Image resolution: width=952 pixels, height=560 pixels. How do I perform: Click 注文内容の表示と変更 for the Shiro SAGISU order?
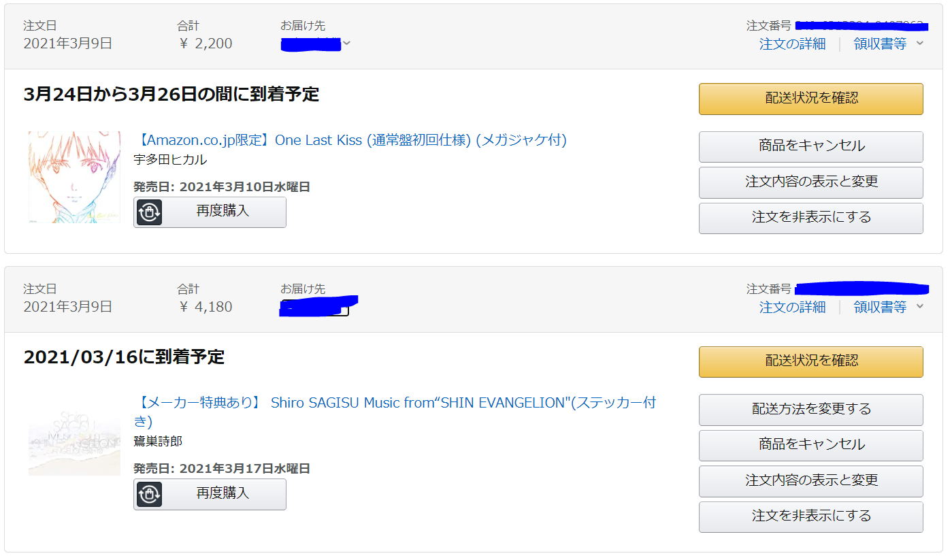point(810,481)
